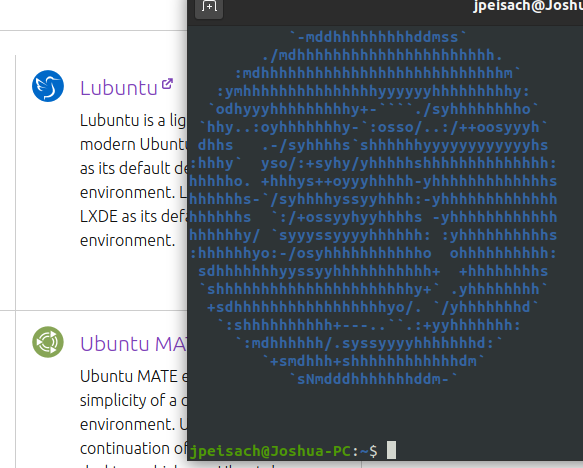Click the terminal prompt jpeisach@Joshua-PC
The width and height of the screenshot is (583, 468).
click(x=270, y=451)
